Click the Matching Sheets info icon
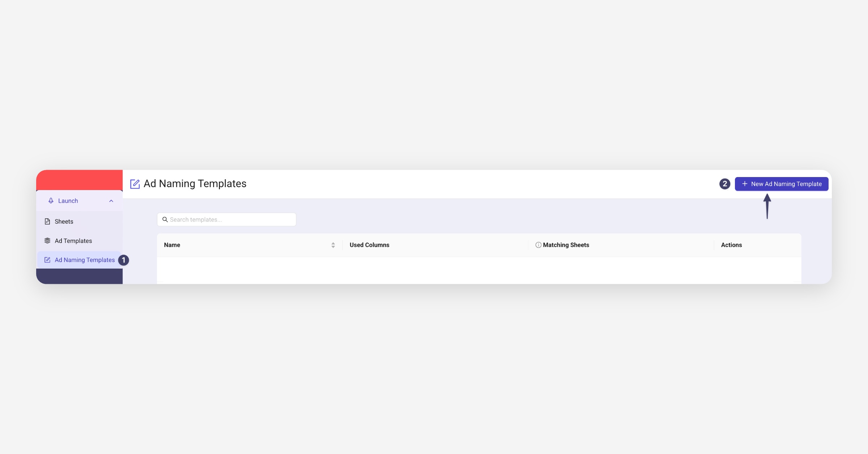868x454 pixels. point(538,245)
